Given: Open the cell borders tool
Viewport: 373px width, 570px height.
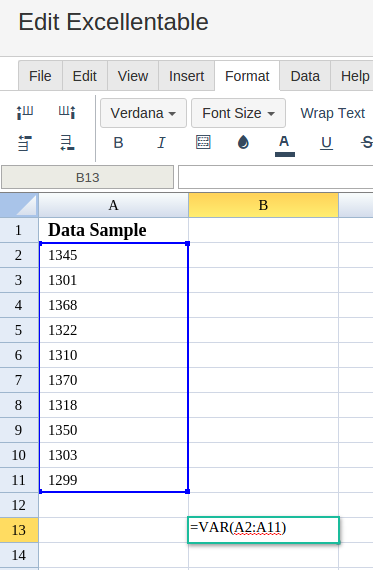Looking at the screenshot, I should [203, 142].
